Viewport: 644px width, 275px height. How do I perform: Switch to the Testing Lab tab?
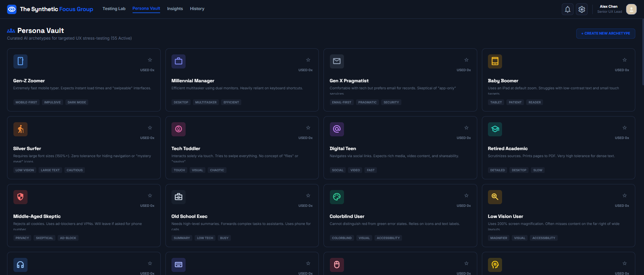(x=114, y=9)
